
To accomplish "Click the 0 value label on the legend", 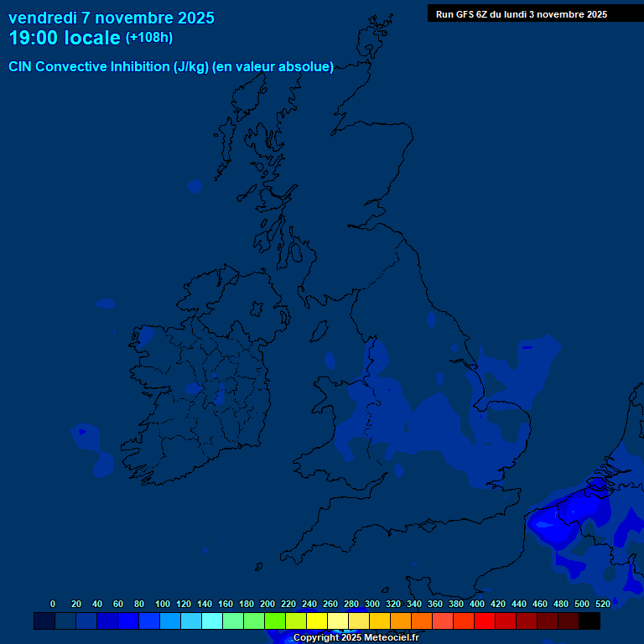I will click(53, 604).
